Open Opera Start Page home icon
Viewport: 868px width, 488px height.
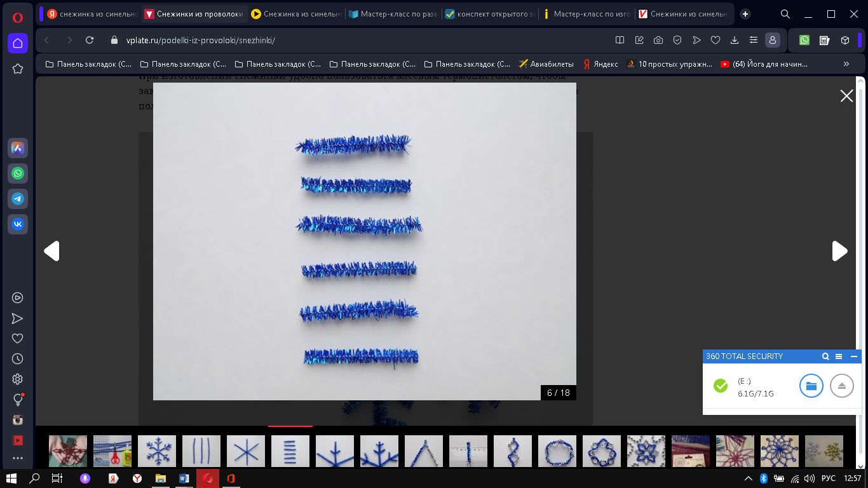tap(18, 43)
